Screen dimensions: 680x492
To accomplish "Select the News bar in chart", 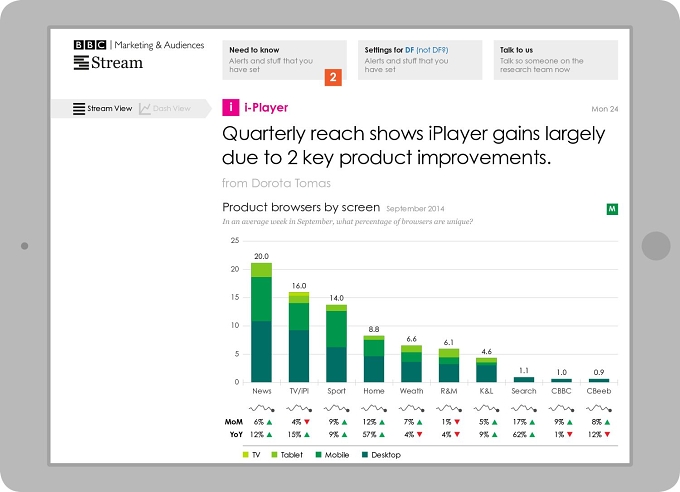I will pyautogui.click(x=262, y=322).
